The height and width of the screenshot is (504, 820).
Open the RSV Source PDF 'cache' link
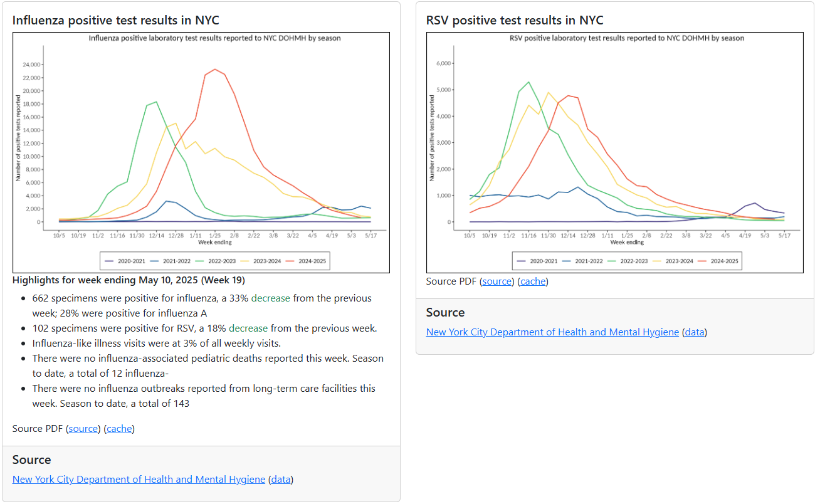click(533, 281)
